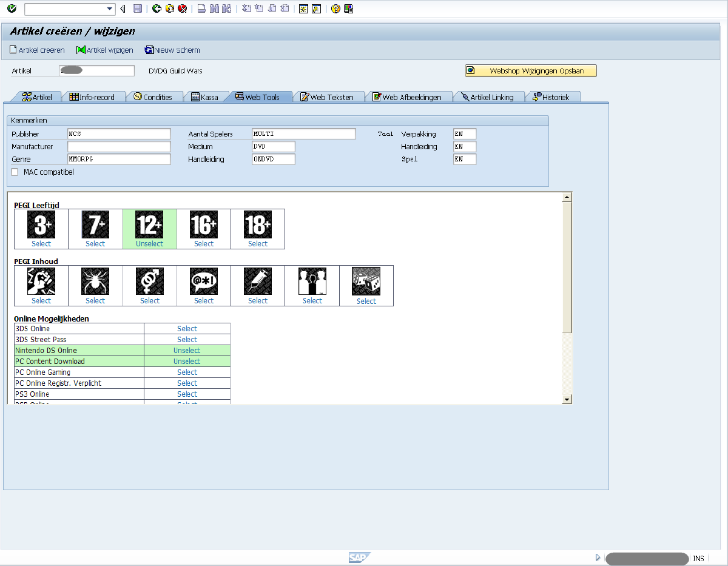Click the red Cancel icon in toolbar

pos(182,8)
